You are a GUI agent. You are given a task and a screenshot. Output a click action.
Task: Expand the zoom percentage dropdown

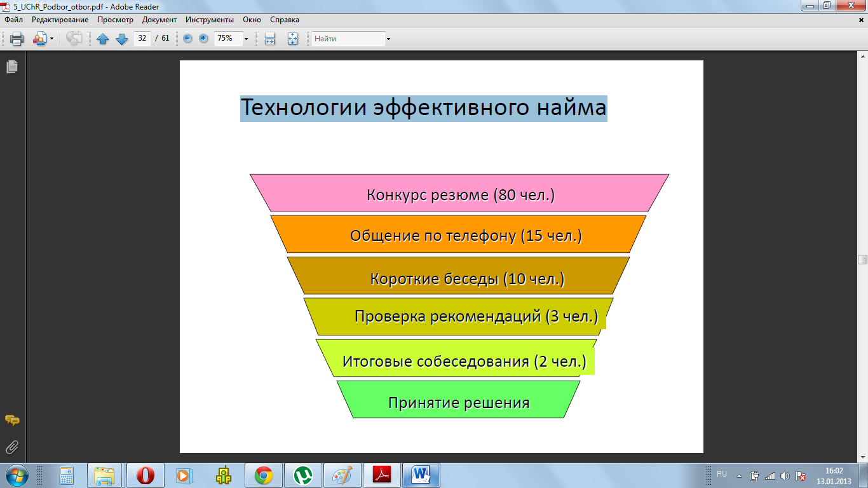coord(246,39)
